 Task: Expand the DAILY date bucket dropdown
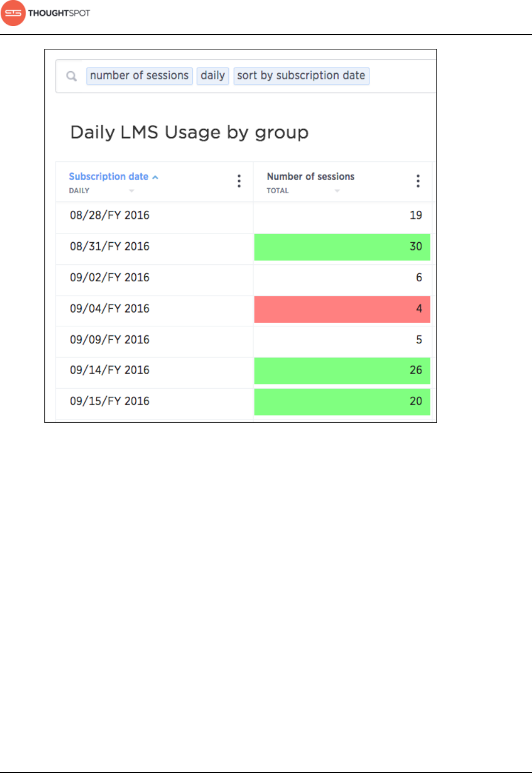point(131,191)
